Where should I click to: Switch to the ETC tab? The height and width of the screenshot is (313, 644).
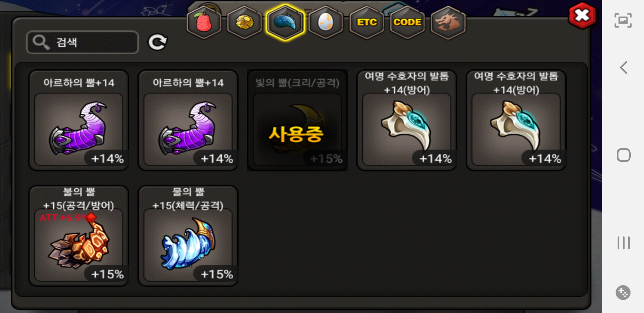click(x=367, y=22)
